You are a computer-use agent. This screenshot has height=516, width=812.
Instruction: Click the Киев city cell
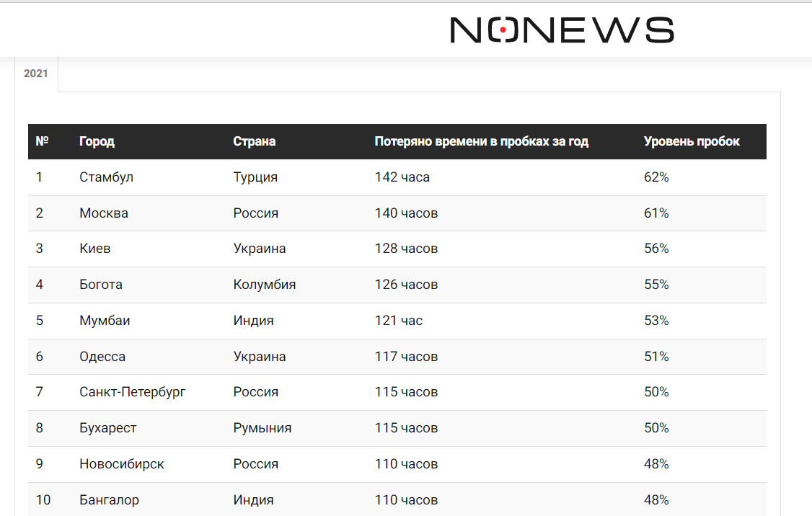pyautogui.click(x=94, y=249)
